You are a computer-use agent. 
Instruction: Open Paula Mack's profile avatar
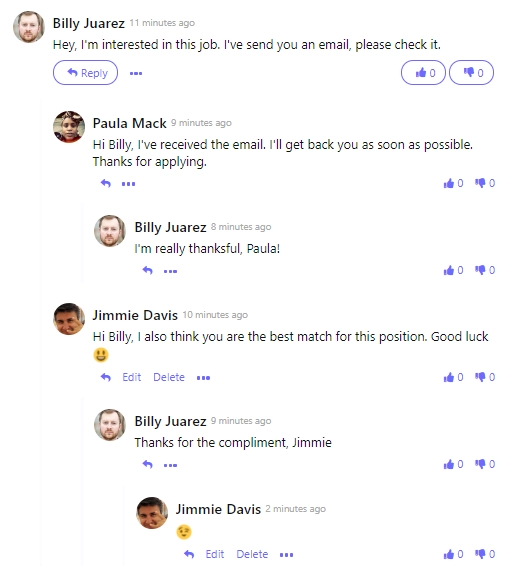[x=69, y=127]
